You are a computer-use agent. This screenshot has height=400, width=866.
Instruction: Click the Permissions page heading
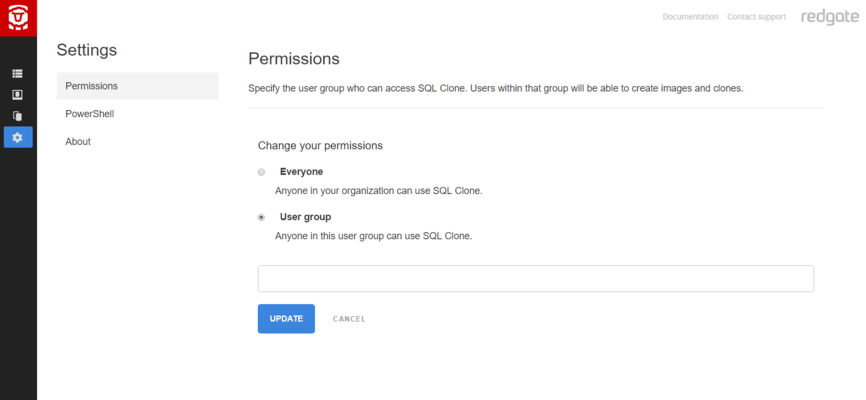pyautogui.click(x=294, y=59)
